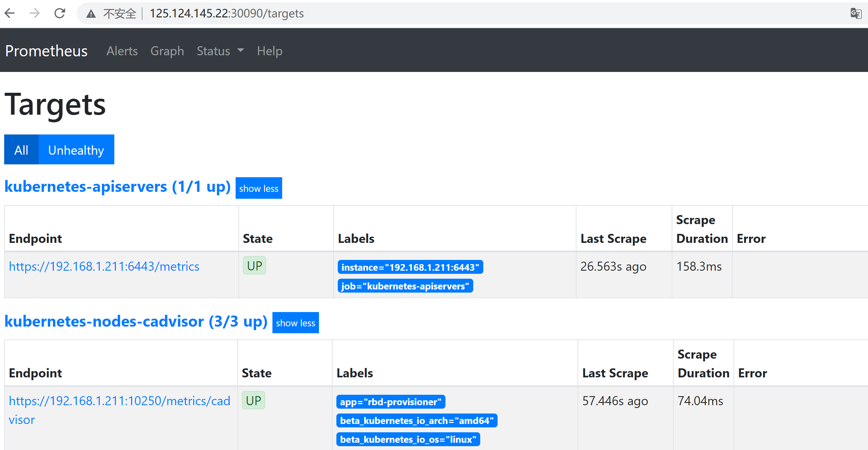The height and width of the screenshot is (450, 868).
Task: Open the 192.168.1.211:6443/metrics endpoint link
Action: pos(104,267)
